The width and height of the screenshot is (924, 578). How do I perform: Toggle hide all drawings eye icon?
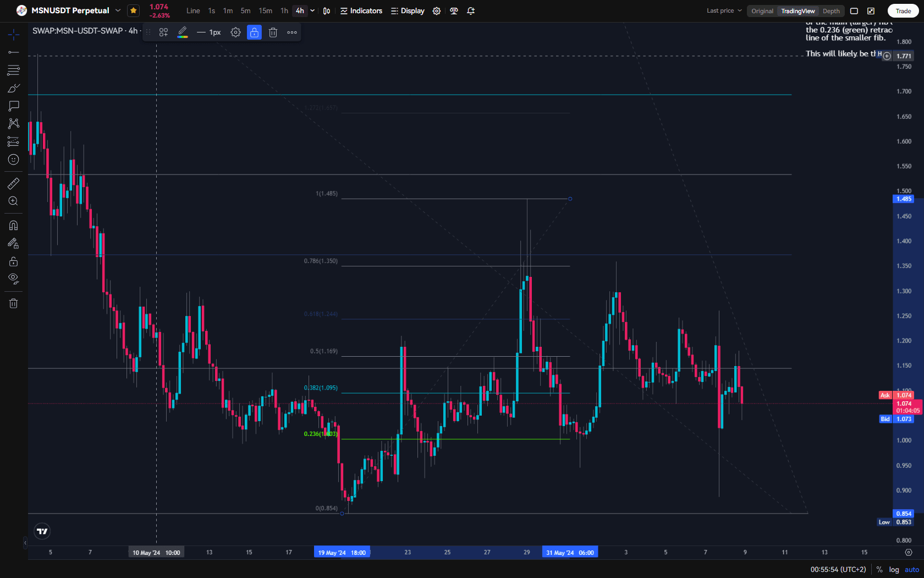click(x=14, y=279)
